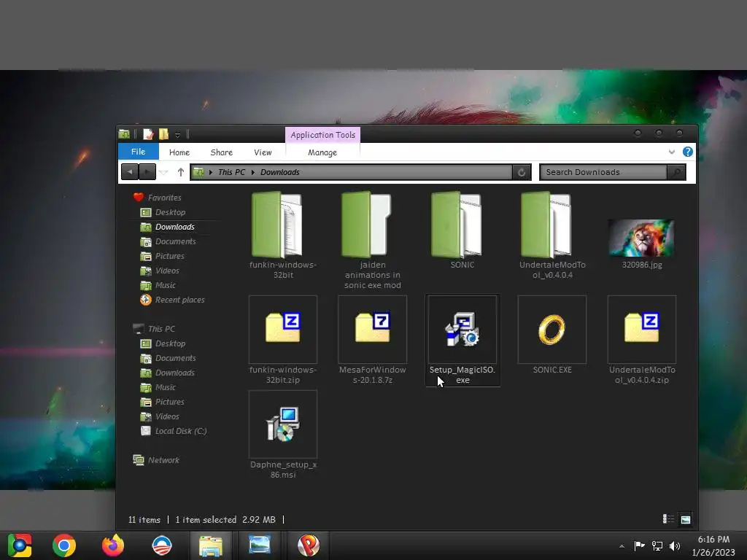The image size is (747, 560).
Task: Go back using the Back arrow
Action: (x=130, y=172)
